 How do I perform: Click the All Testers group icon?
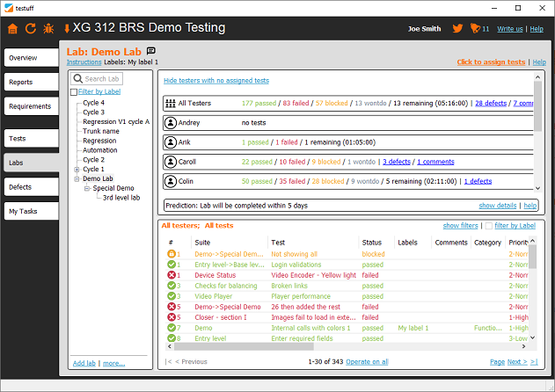pos(171,104)
